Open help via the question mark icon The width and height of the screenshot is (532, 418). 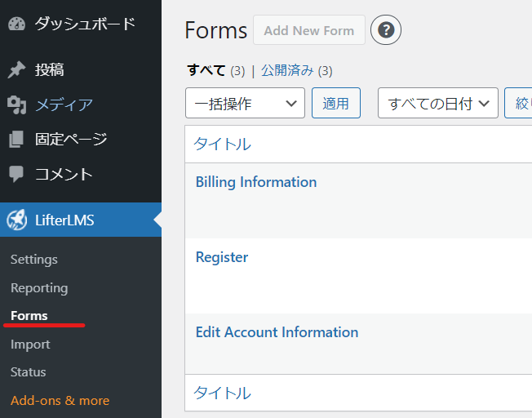click(386, 30)
